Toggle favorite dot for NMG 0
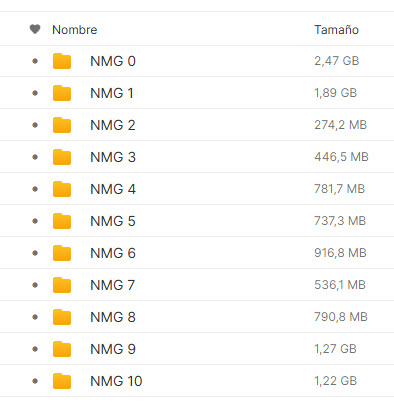The height and width of the screenshot is (417, 394). tap(35, 61)
